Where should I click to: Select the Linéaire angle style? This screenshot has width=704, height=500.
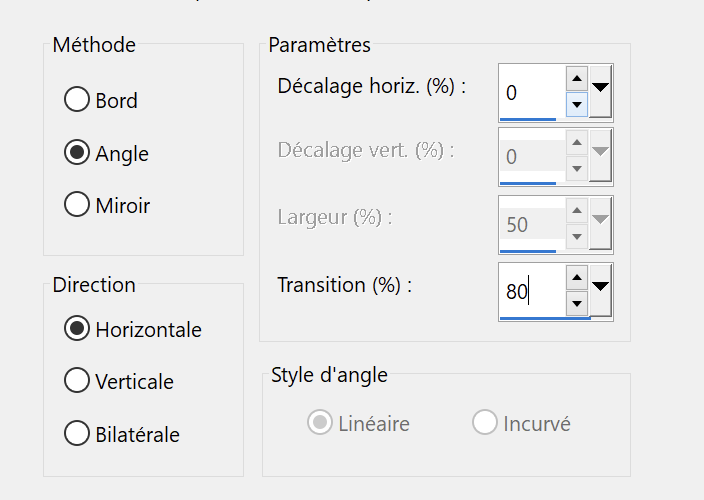[321, 423]
